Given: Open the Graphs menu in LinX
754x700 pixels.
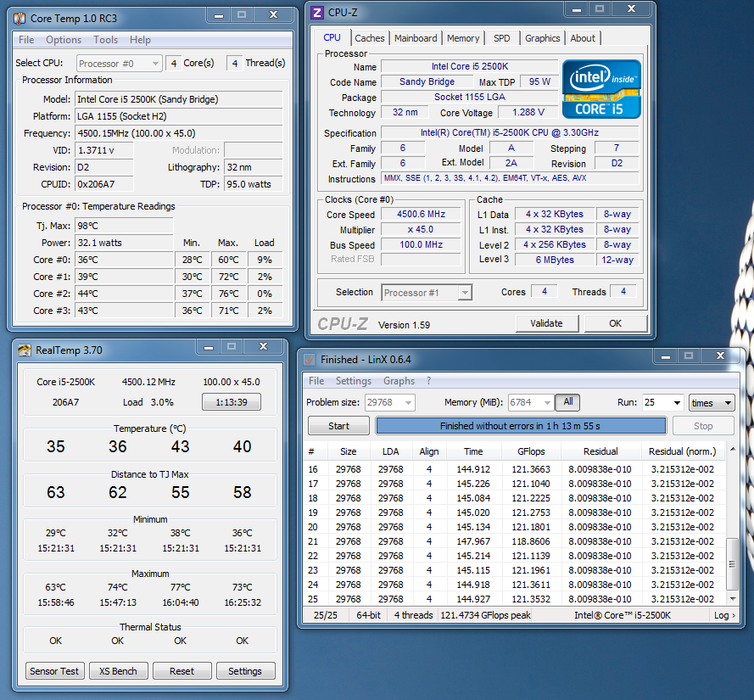Looking at the screenshot, I should point(399,381).
